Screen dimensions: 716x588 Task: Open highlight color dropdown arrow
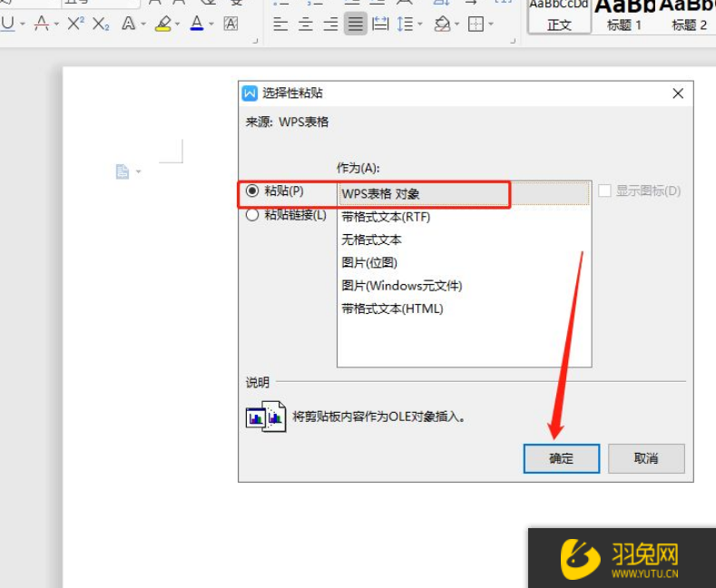coord(177,24)
